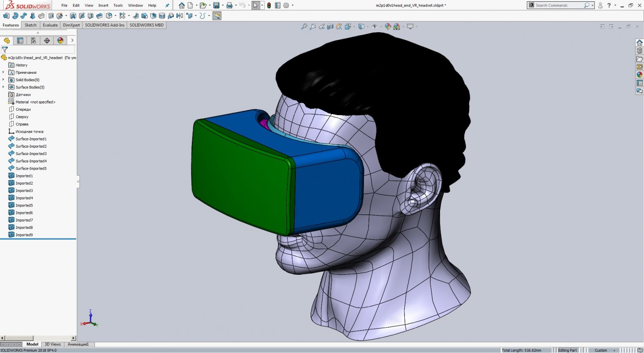Switch to the ConfigurationManager tab icon

pyautogui.click(x=33, y=40)
